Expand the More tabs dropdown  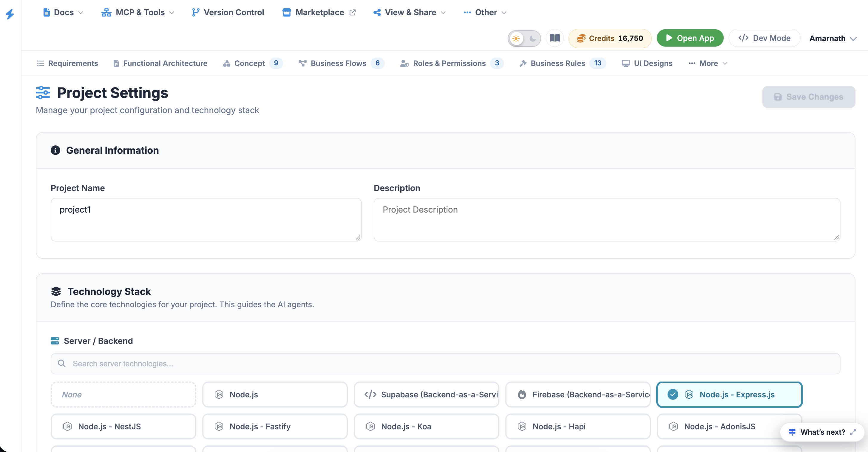click(x=708, y=63)
